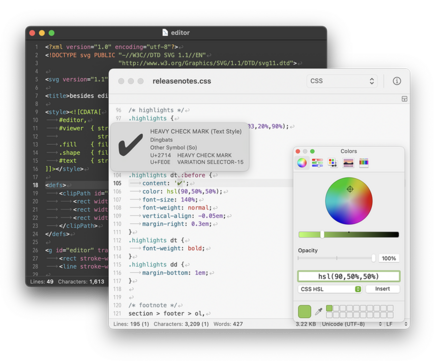Close the dark editor window
Image resolution: width=444 pixels, height=361 pixels.
click(x=32, y=33)
